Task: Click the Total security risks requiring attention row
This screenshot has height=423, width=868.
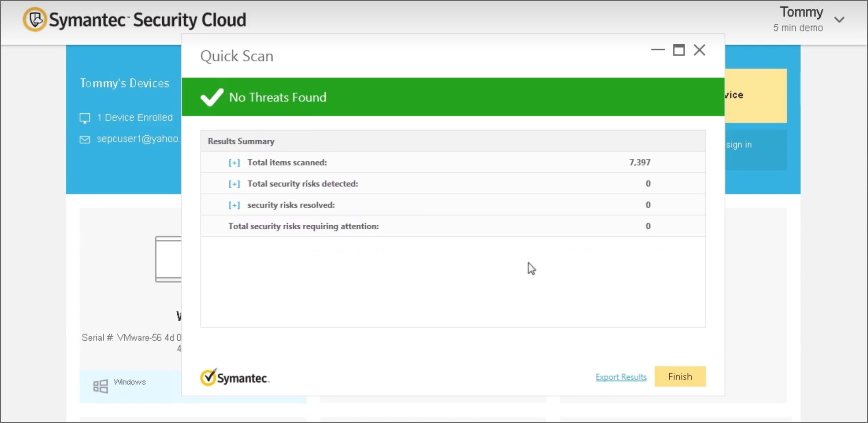Action: [x=303, y=226]
